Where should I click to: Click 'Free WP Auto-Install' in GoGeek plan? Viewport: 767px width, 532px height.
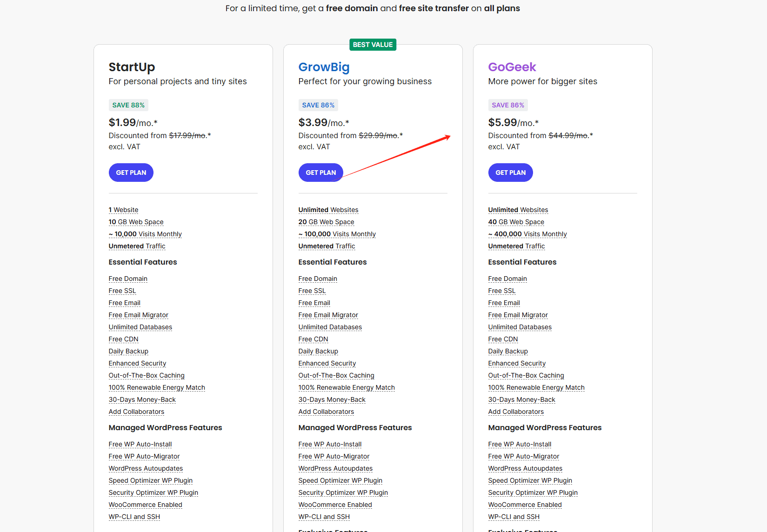pos(520,444)
